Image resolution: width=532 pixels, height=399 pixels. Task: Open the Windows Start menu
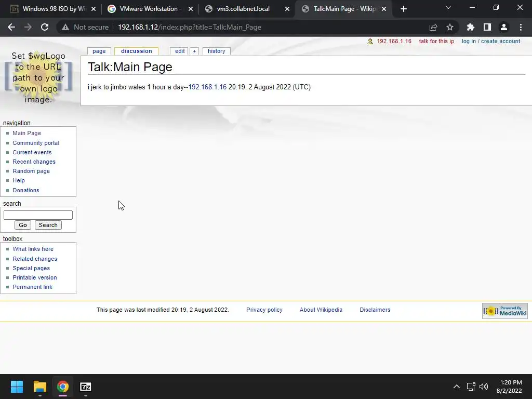tap(17, 387)
